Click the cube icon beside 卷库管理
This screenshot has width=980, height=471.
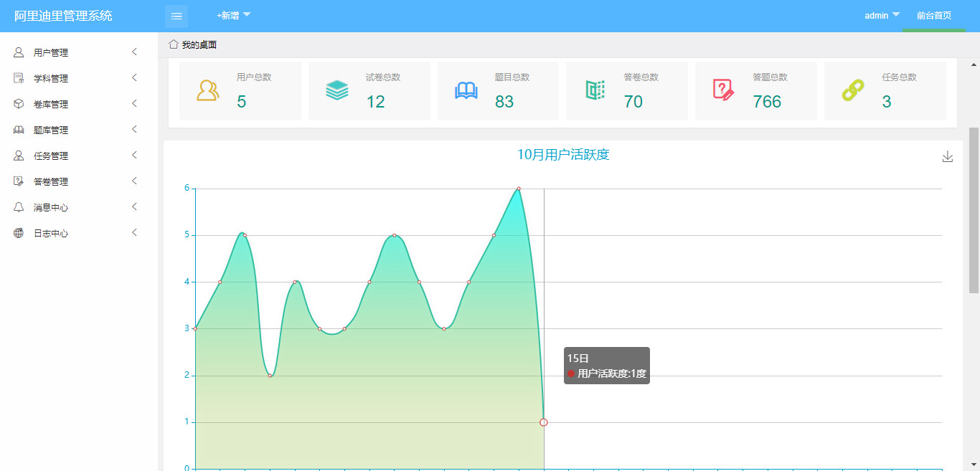point(19,104)
